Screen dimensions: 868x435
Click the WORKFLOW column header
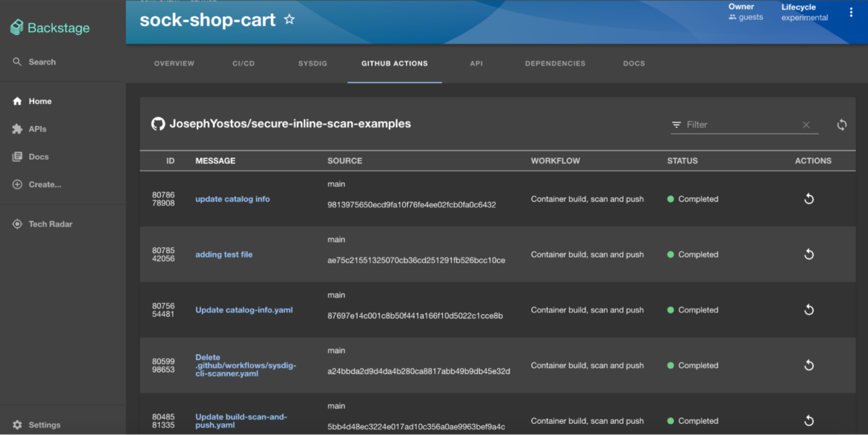pyautogui.click(x=555, y=160)
